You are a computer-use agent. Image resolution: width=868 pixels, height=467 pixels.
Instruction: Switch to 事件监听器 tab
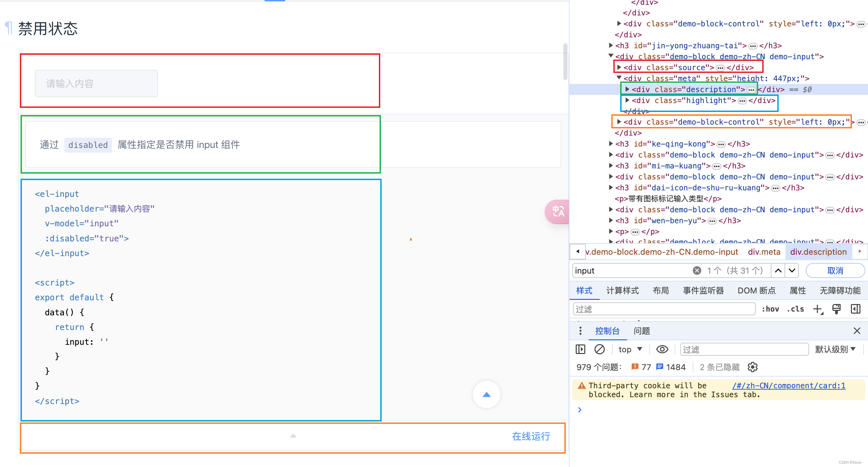pos(703,290)
